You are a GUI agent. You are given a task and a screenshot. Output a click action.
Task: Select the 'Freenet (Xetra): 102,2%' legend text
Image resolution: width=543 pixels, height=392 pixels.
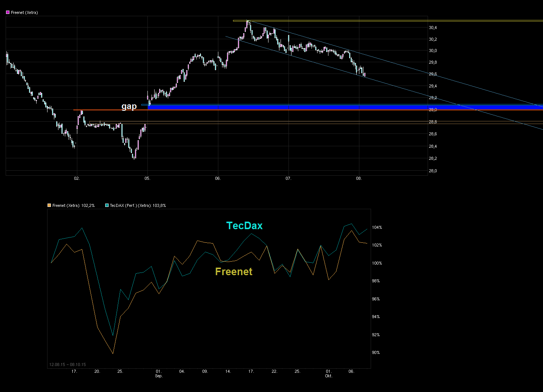tap(74, 205)
